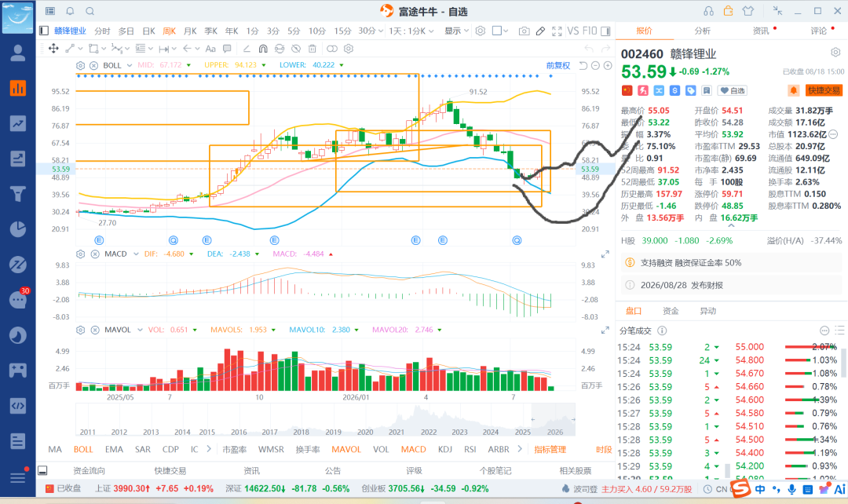Toggle the left panel collapse icon
This screenshot has width=848, height=504.
(x=44, y=31)
